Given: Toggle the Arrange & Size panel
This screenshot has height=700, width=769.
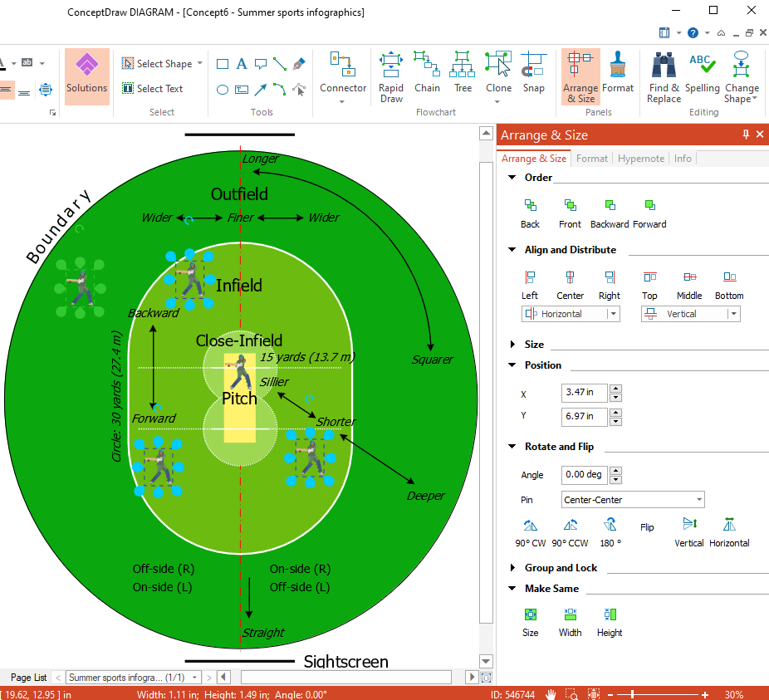Looking at the screenshot, I should [580, 77].
